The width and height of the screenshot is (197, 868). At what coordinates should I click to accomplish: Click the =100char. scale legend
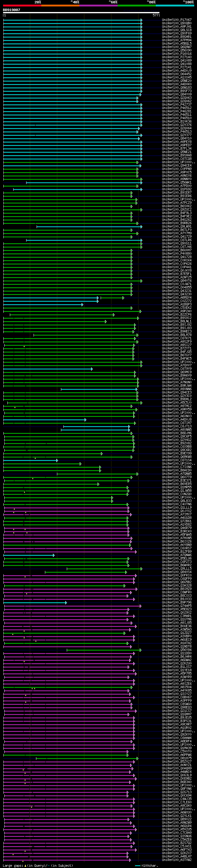click(x=147, y=865)
